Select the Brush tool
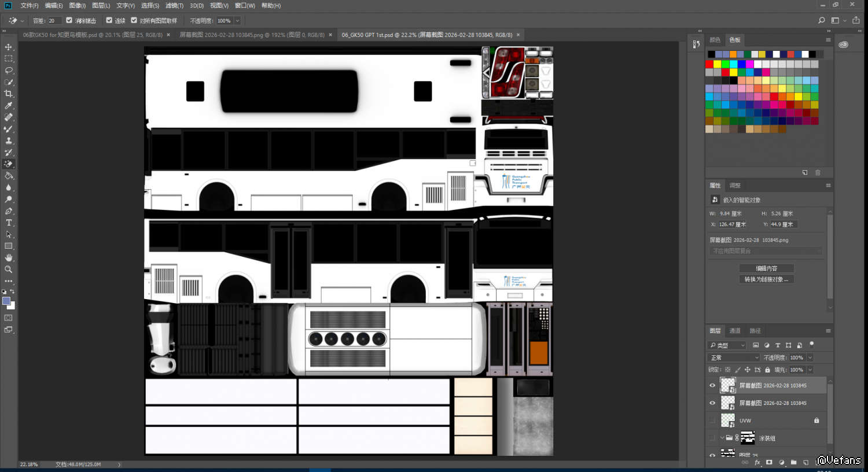The width and height of the screenshot is (868, 472). point(9,129)
